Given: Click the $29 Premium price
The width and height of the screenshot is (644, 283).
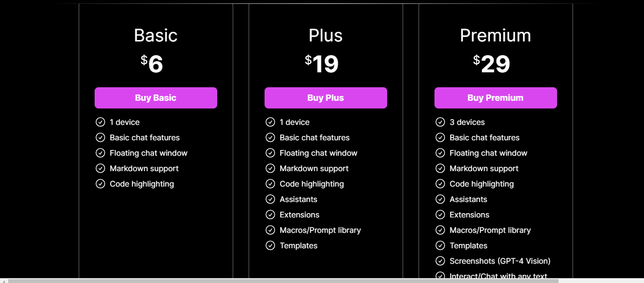Looking at the screenshot, I should click(491, 64).
